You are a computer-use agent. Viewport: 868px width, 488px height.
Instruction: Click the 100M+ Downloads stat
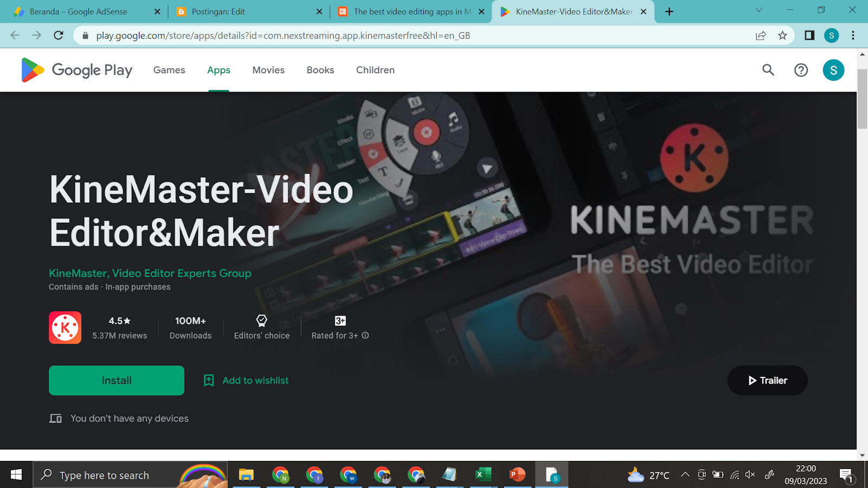coord(190,328)
